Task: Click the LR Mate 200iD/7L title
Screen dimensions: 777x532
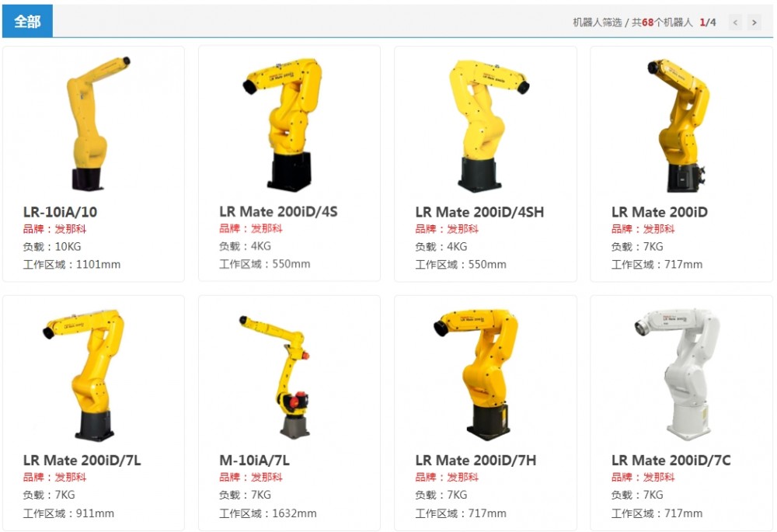Action: pos(82,461)
